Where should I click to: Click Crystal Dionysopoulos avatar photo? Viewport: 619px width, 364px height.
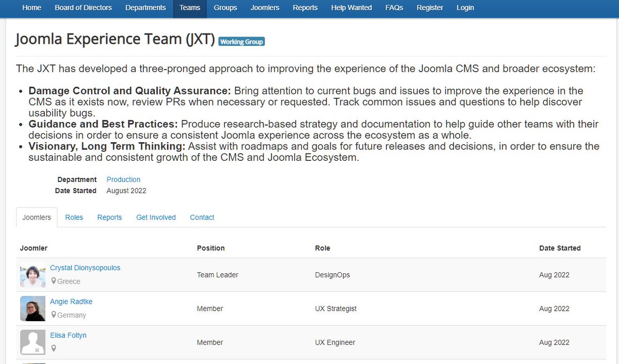32,275
